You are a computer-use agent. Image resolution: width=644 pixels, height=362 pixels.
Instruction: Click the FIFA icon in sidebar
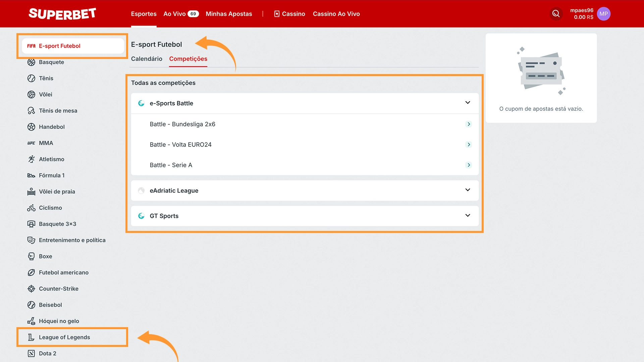coord(31,46)
